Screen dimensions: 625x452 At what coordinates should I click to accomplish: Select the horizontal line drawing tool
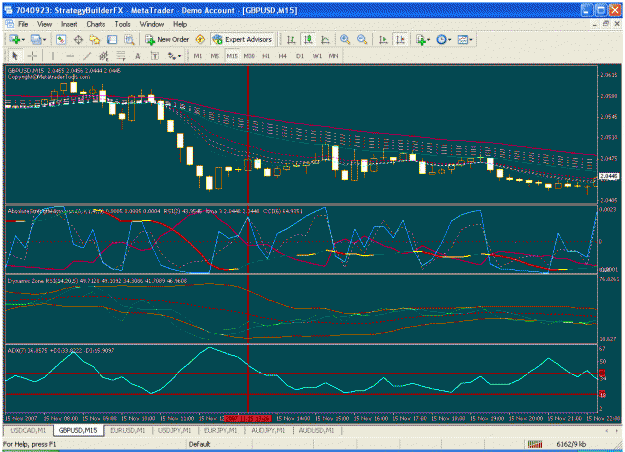point(70,56)
